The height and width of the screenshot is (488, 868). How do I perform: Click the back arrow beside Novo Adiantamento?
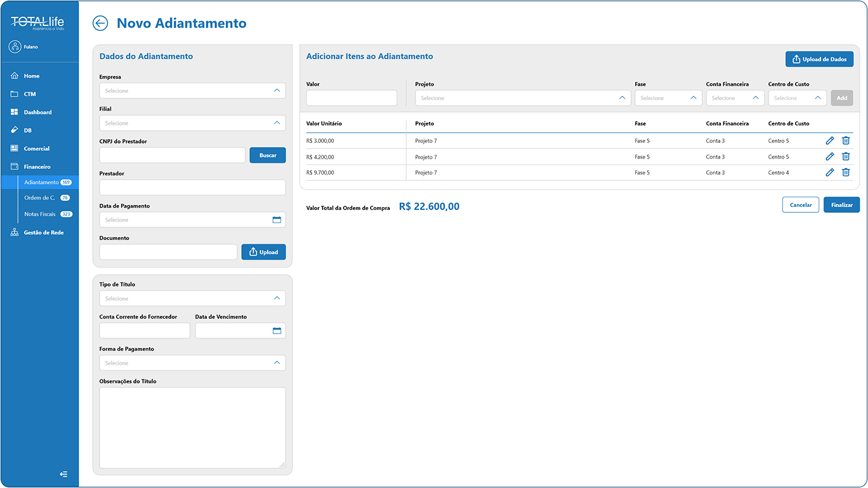(x=100, y=24)
